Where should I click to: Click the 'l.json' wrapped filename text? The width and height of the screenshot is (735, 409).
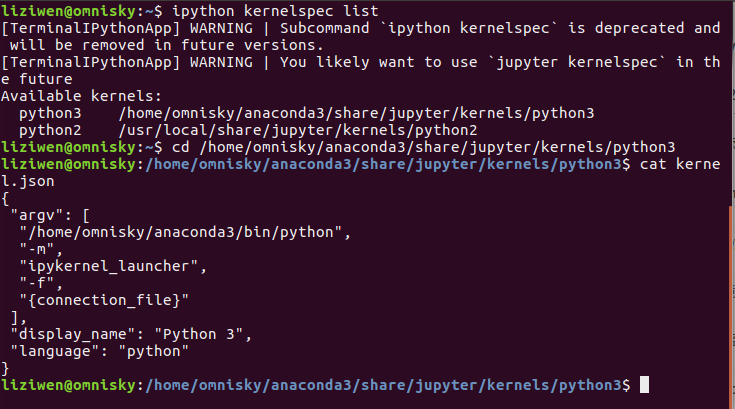click(x=28, y=181)
